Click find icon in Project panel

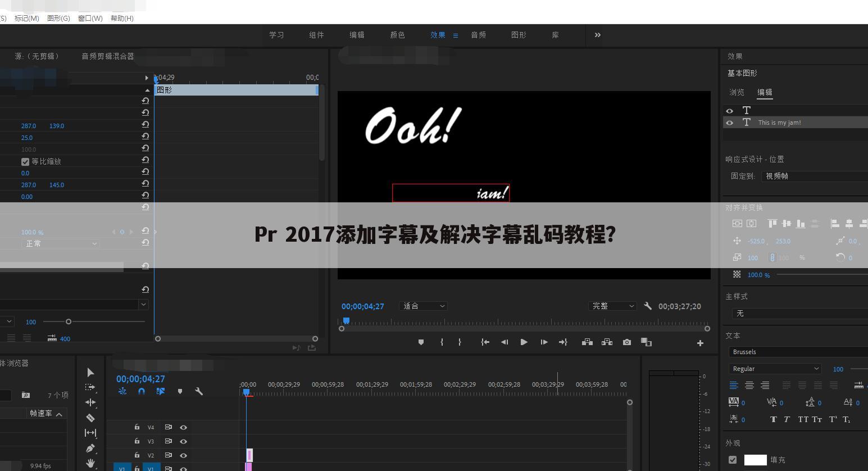click(25, 395)
